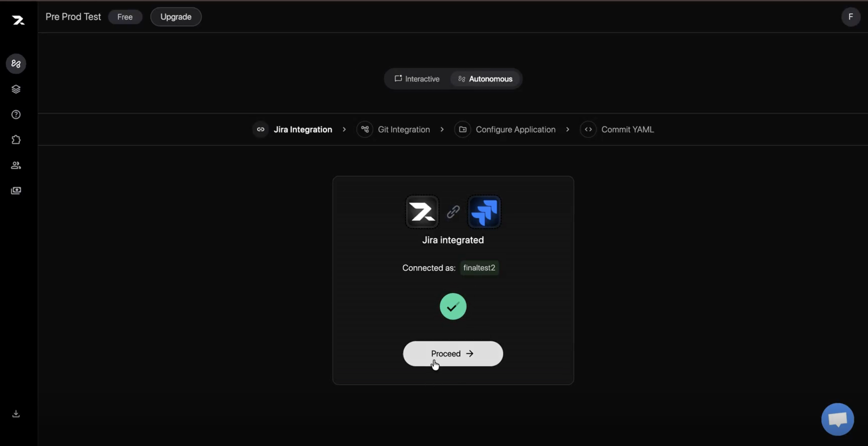Screen dimensions: 868x446
Task: Open the billing sidebar icon
Action: coord(16,190)
